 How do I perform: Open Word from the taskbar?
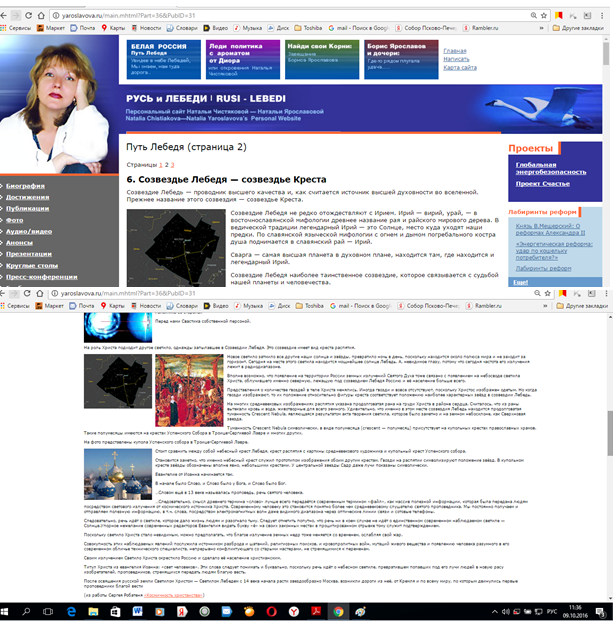coord(137,612)
